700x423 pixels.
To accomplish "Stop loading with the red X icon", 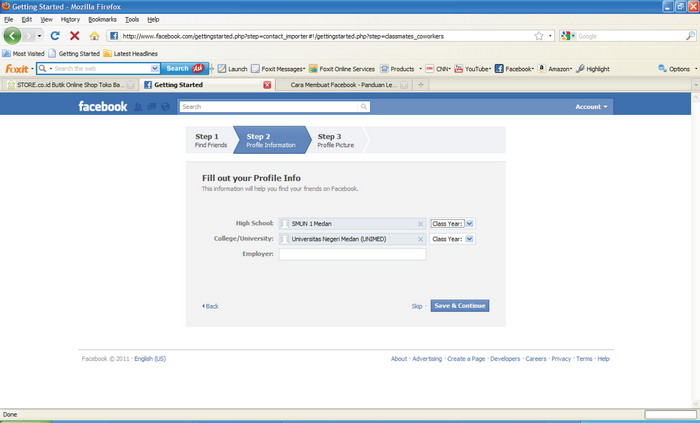I will click(75, 36).
